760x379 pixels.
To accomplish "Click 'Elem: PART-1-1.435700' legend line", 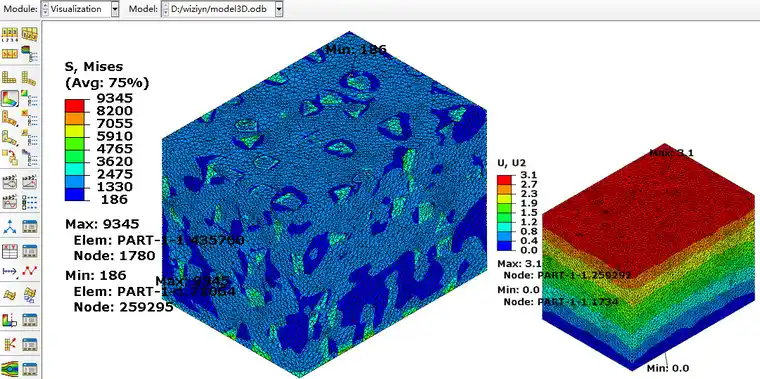I will point(158,240).
